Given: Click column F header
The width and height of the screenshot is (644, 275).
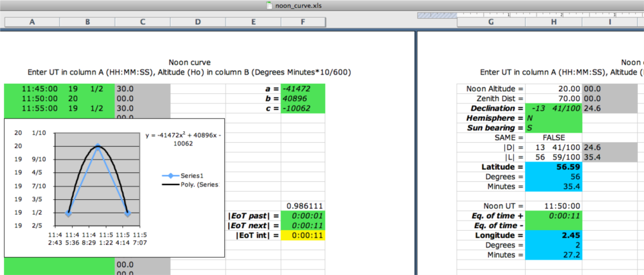Looking at the screenshot, I should pos(303,22).
